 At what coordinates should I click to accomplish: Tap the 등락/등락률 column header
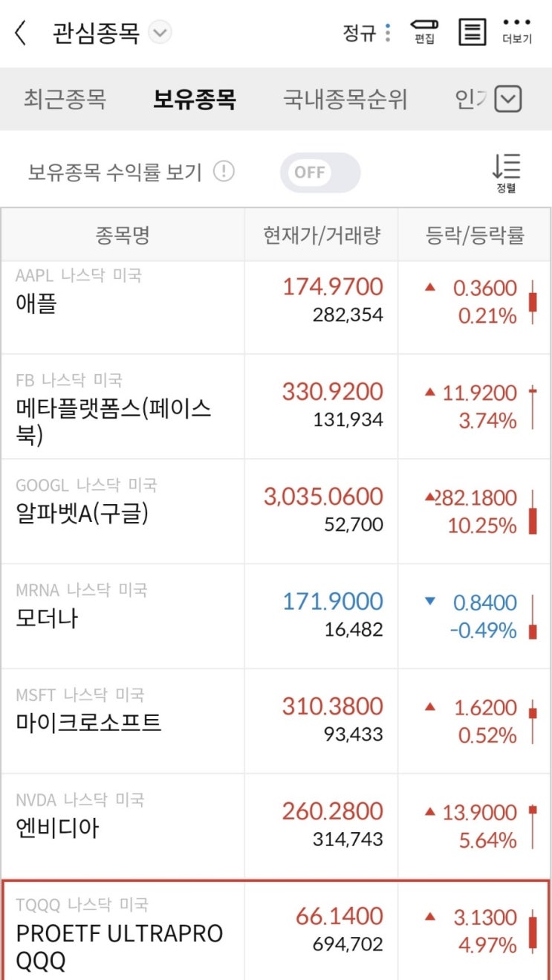click(x=475, y=235)
